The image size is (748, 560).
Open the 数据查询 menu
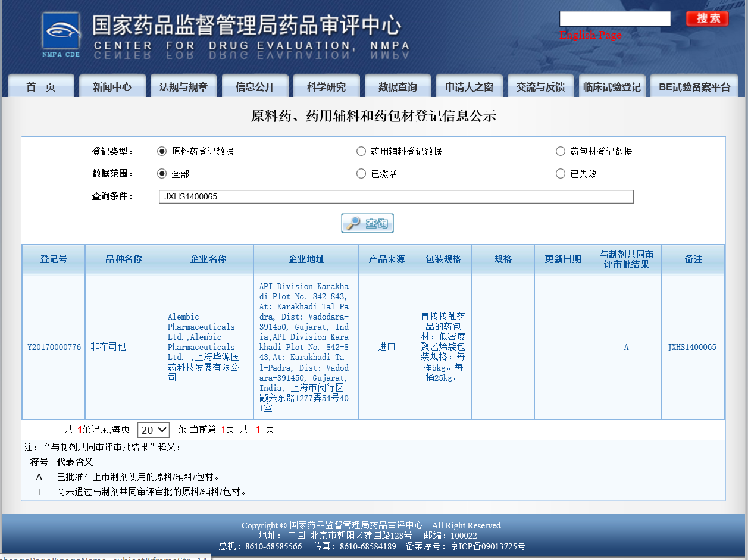398,85
